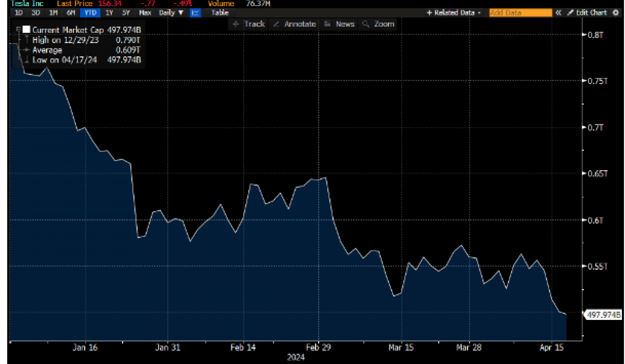This screenshot has height=364, width=625.
Task: Open Edit Chart
Action: (587, 13)
